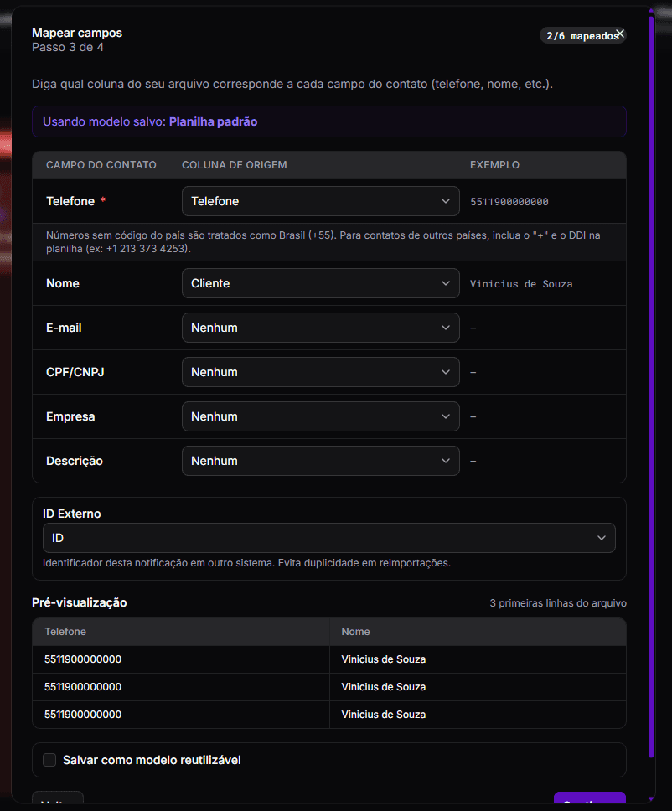672x811 pixels.
Task: Click the Identificador desta notificação helper text
Action: tap(246, 563)
